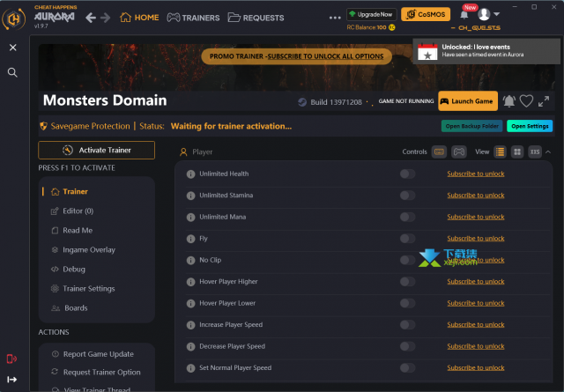
Task: Click the red device icon in sidebar
Action: point(11,359)
